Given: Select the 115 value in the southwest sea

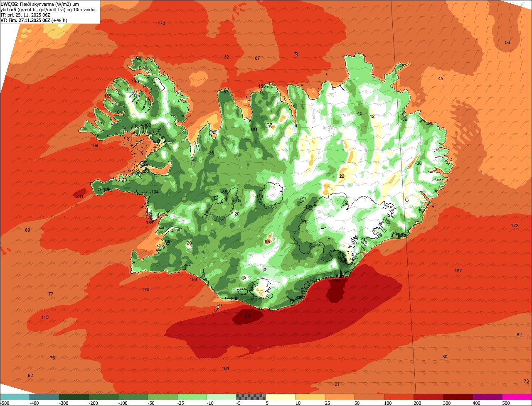Looking at the screenshot, I should tap(45, 318).
